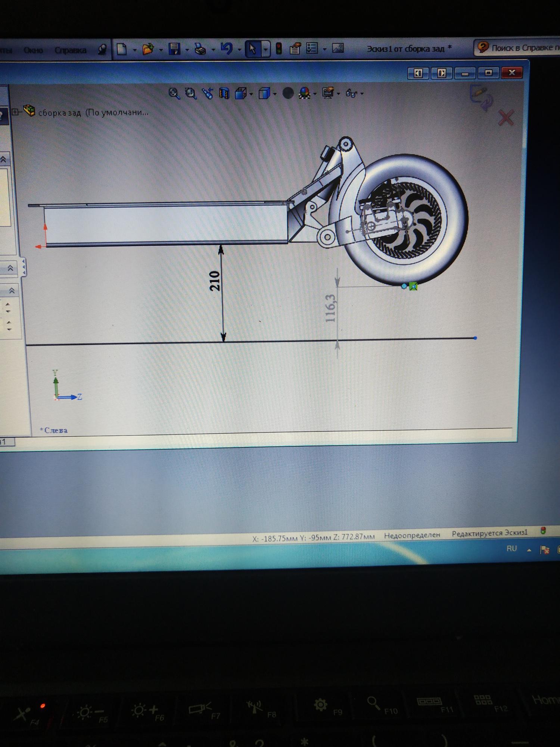This screenshot has width=560, height=747.
Task: Click the Edit Appearance color ball icon
Action: click(x=305, y=93)
